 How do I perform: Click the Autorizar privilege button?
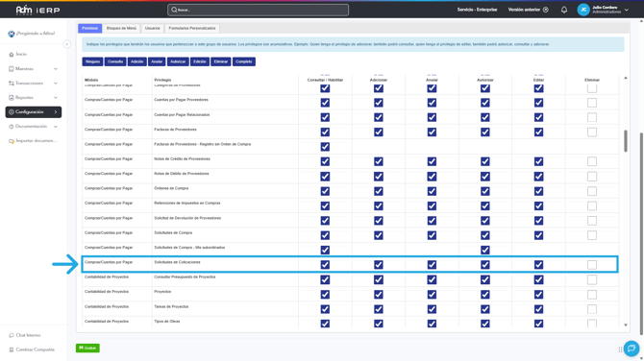click(178, 61)
